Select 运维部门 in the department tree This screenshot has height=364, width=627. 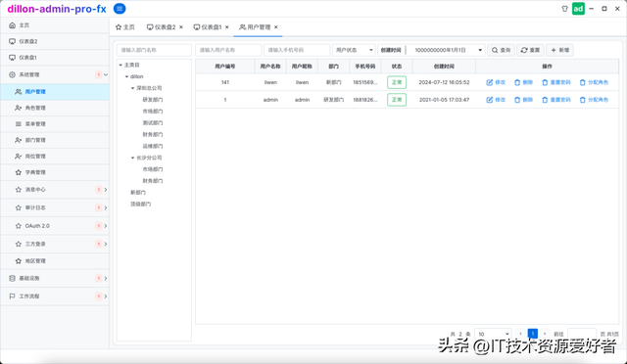[153, 146]
